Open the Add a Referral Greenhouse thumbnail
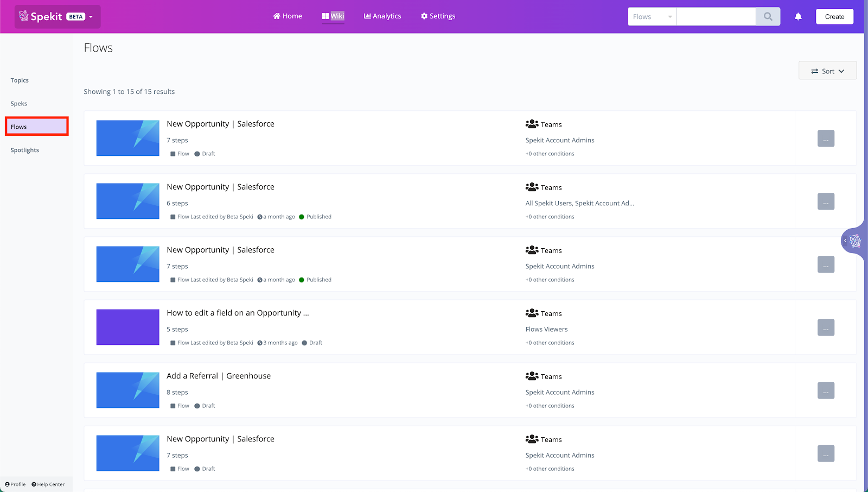Viewport: 868px width, 492px height. (x=128, y=390)
